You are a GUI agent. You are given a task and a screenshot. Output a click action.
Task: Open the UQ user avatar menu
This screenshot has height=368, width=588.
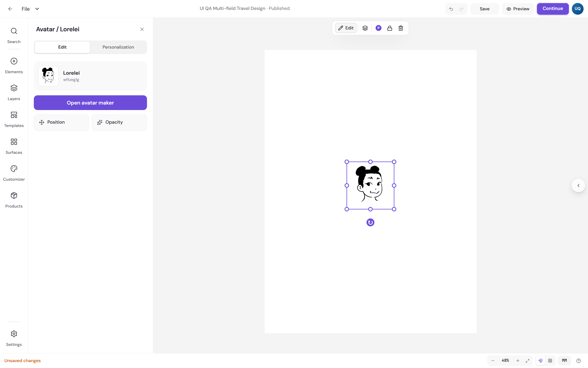pos(578,9)
